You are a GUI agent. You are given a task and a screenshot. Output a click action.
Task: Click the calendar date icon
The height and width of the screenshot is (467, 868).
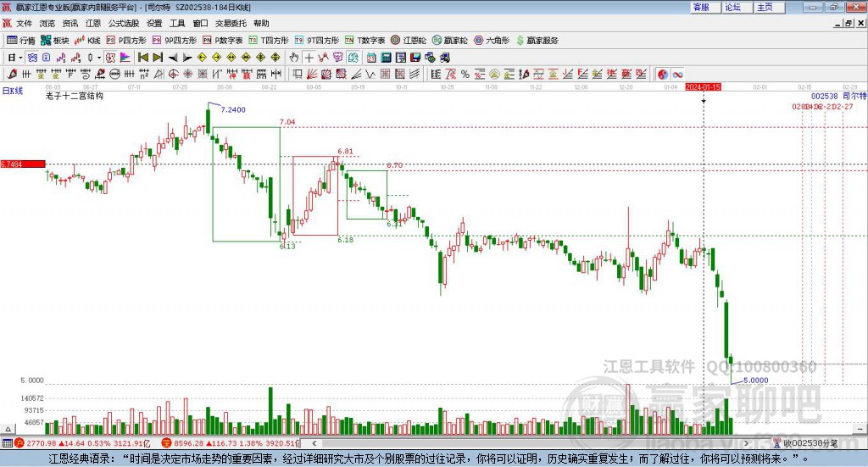pos(371,58)
